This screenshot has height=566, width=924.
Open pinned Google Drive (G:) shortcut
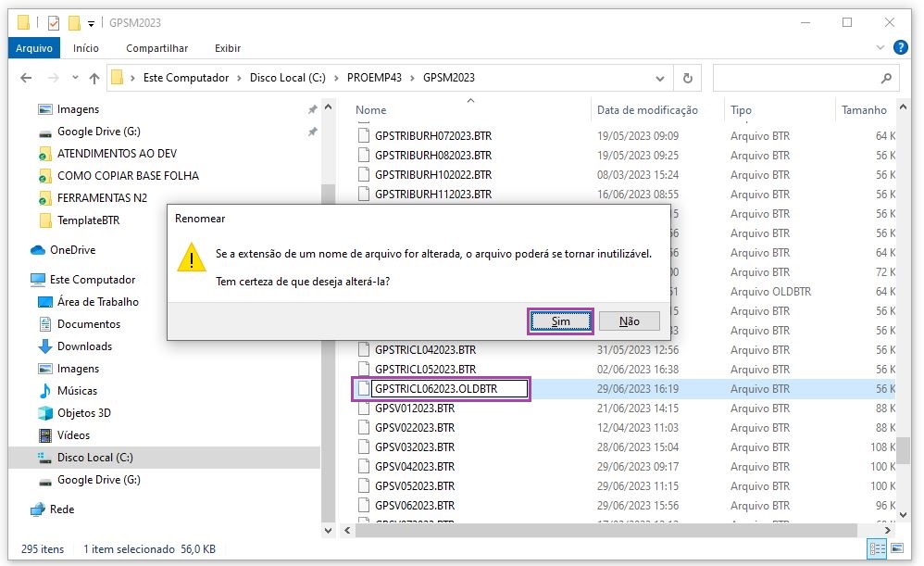click(x=98, y=132)
